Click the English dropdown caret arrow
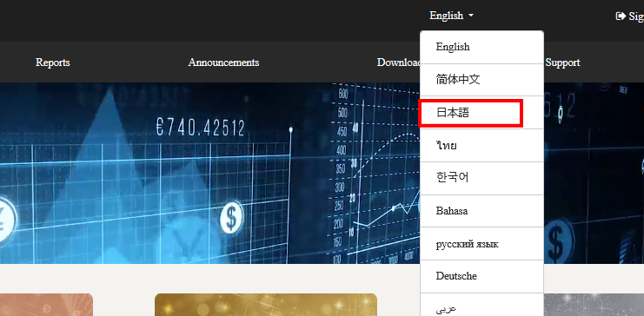644x316 pixels. coord(471,16)
